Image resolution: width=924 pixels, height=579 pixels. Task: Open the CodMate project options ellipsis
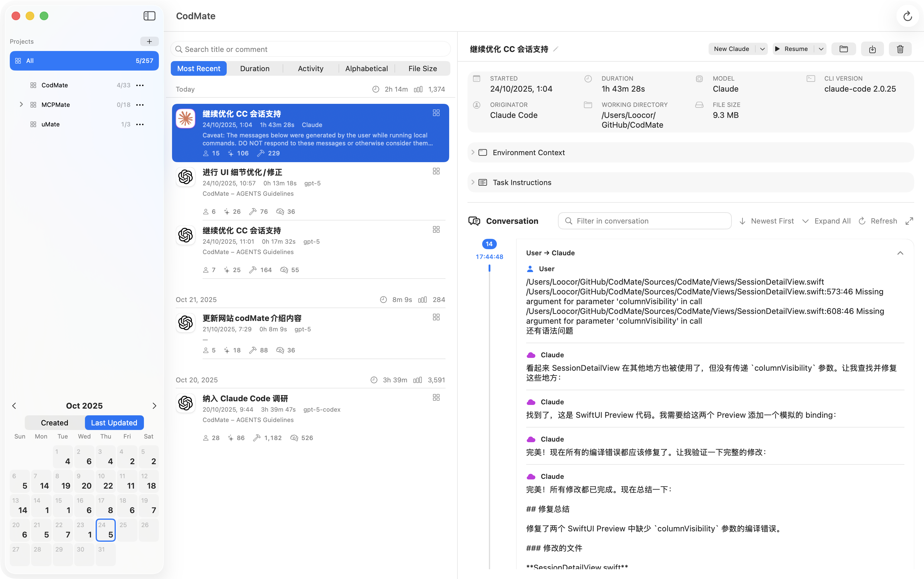click(x=140, y=85)
